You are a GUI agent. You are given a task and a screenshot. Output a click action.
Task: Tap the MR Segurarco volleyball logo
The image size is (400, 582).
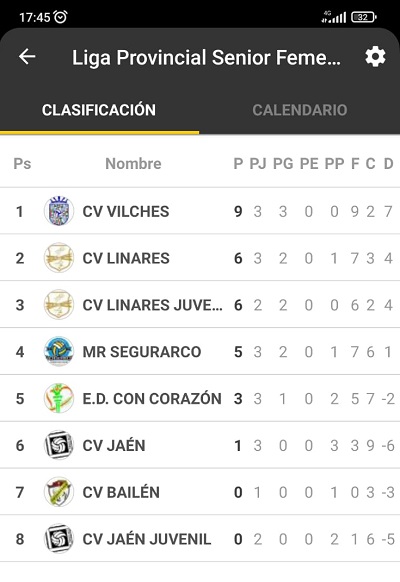point(59,352)
